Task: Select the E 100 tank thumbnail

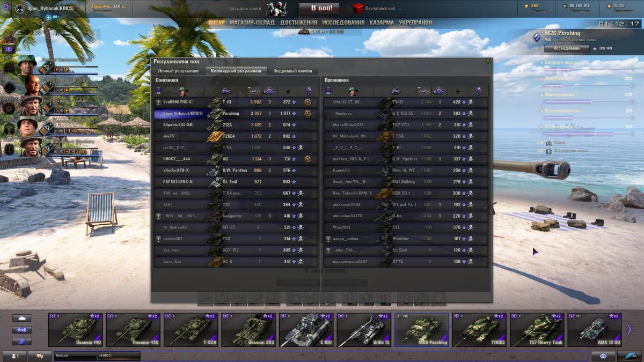Action: click(306, 330)
